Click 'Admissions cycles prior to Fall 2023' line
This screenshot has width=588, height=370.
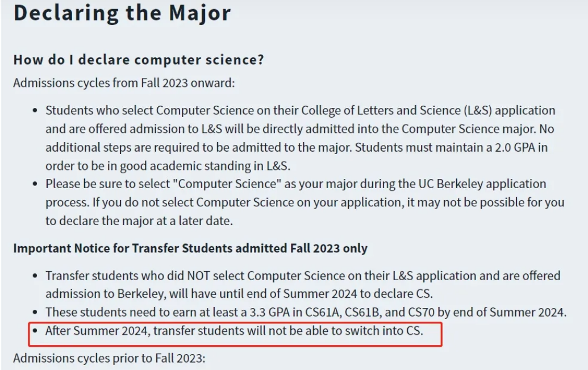(109, 358)
